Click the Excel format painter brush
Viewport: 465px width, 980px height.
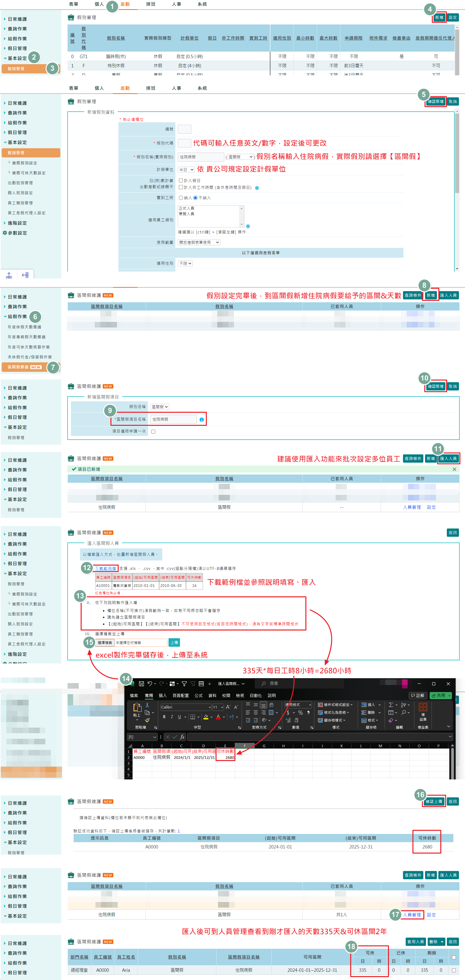pos(147,720)
